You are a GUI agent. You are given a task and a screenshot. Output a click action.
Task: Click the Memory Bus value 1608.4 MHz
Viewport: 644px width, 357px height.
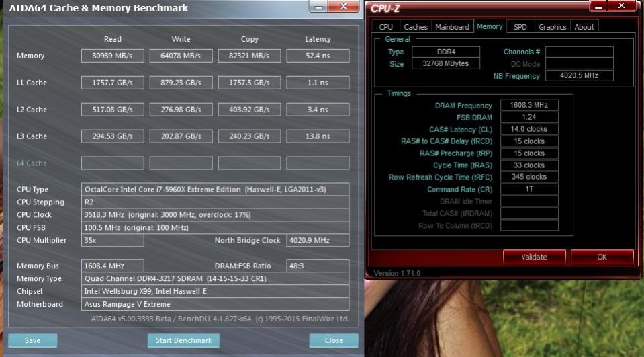pos(113,266)
